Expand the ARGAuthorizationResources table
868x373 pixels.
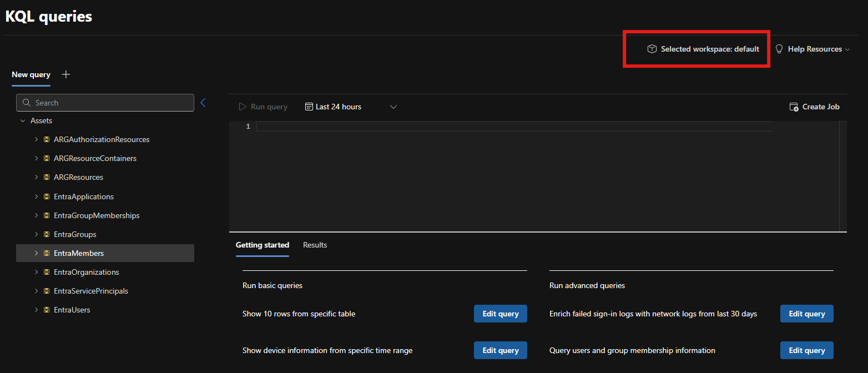[36, 139]
